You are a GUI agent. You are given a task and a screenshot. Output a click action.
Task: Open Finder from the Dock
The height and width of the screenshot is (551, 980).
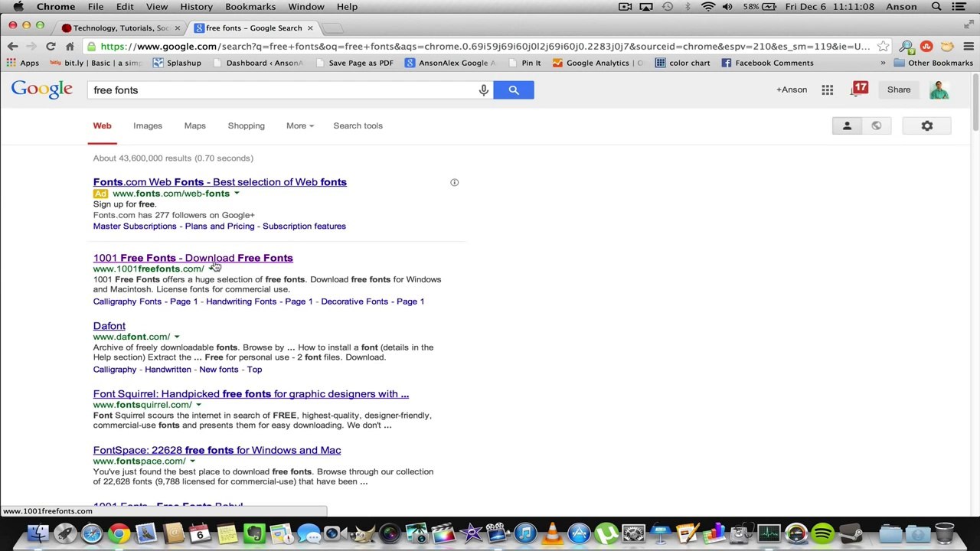click(x=38, y=533)
